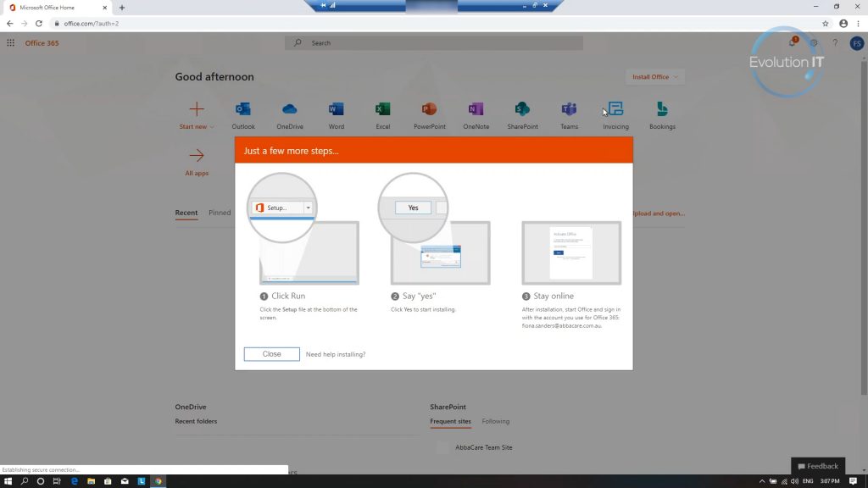
Task: Switch to the Pinned tab
Action: pyautogui.click(x=220, y=213)
